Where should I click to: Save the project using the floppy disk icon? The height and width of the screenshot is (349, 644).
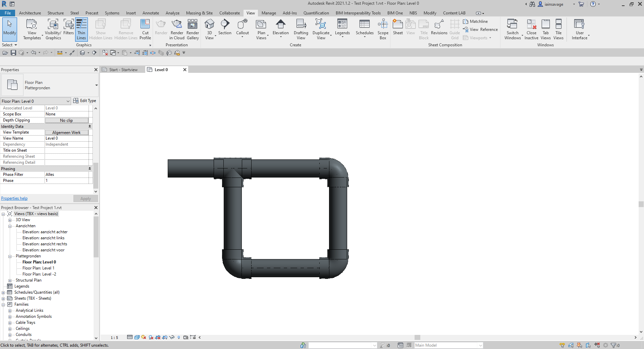(x=13, y=53)
